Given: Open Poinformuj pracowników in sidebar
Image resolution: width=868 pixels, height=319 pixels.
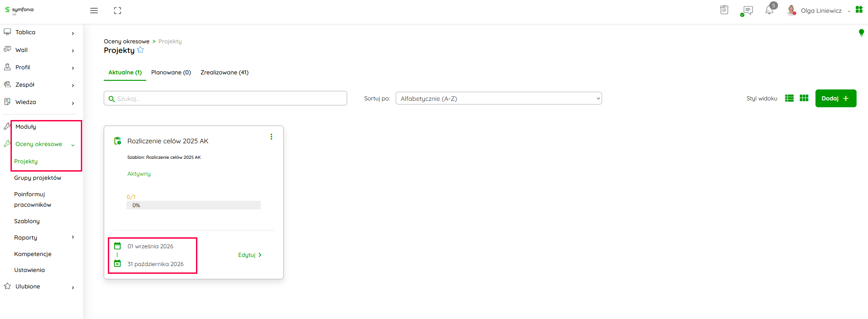Looking at the screenshot, I should [x=32, y=199].
